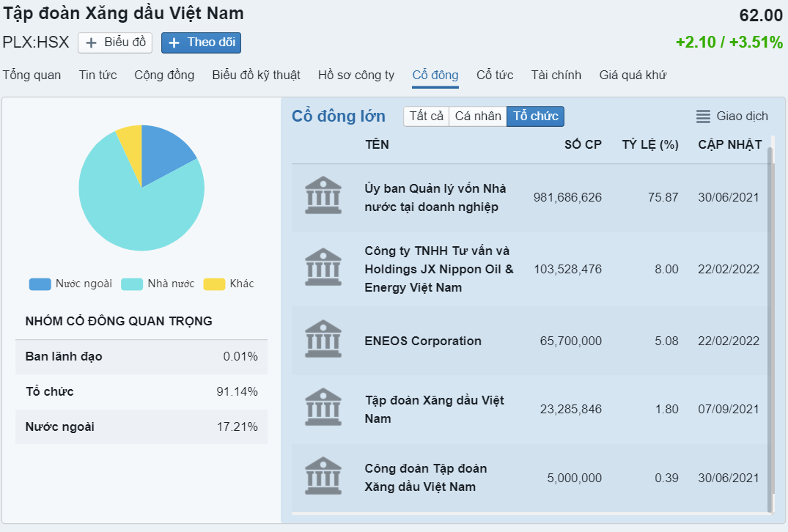Click the Cổ đông lớn heading
The image size is (788, 532).
(338, 117)
